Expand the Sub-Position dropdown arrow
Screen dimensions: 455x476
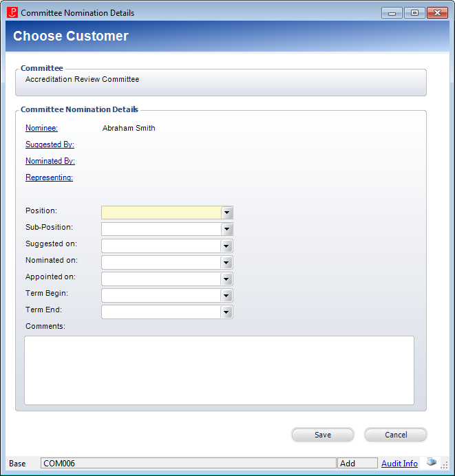pos(227,229)
